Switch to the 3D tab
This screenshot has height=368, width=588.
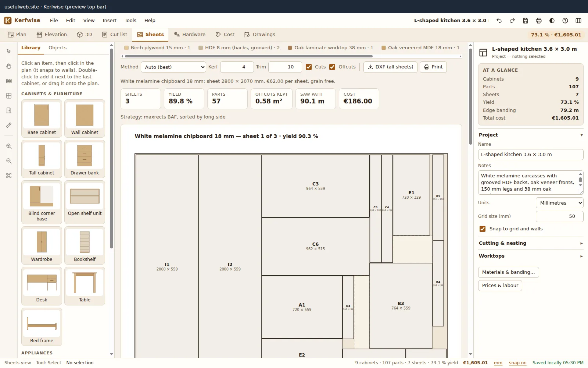click(x=85, y=35)
